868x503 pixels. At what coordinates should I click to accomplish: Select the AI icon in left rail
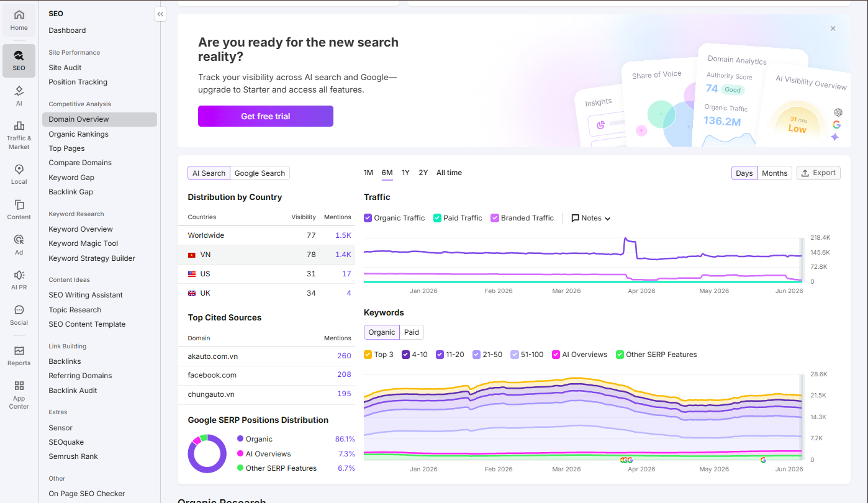[19, 91]
